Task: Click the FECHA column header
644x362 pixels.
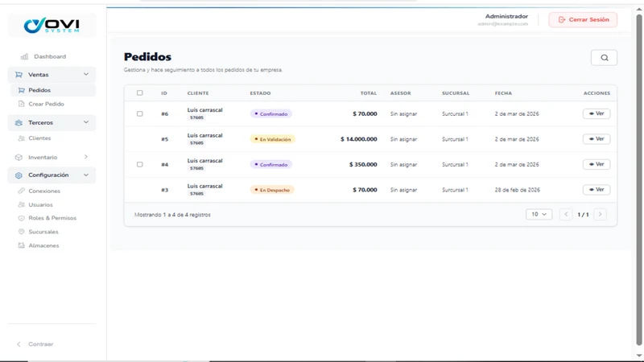Action: pos(503,93)
